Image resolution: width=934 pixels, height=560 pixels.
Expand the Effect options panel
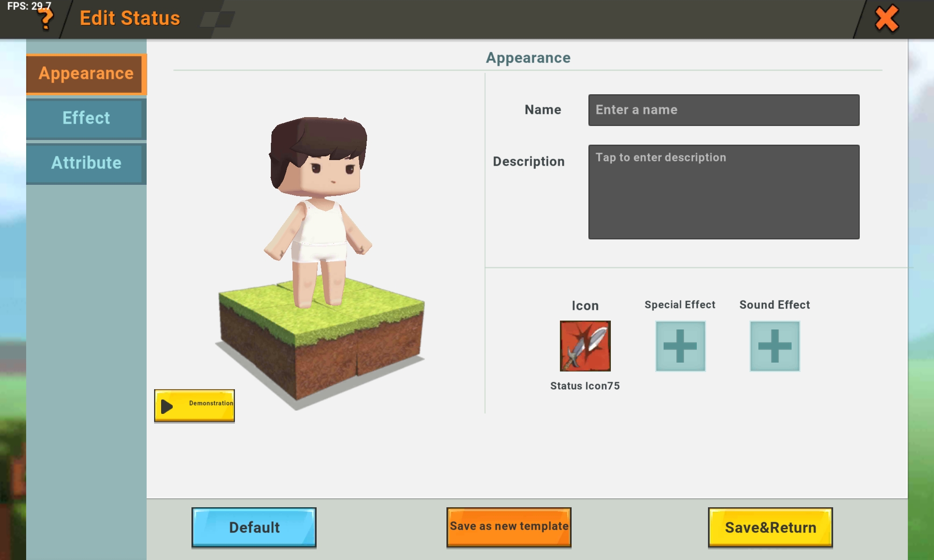(x=86, y=118)
